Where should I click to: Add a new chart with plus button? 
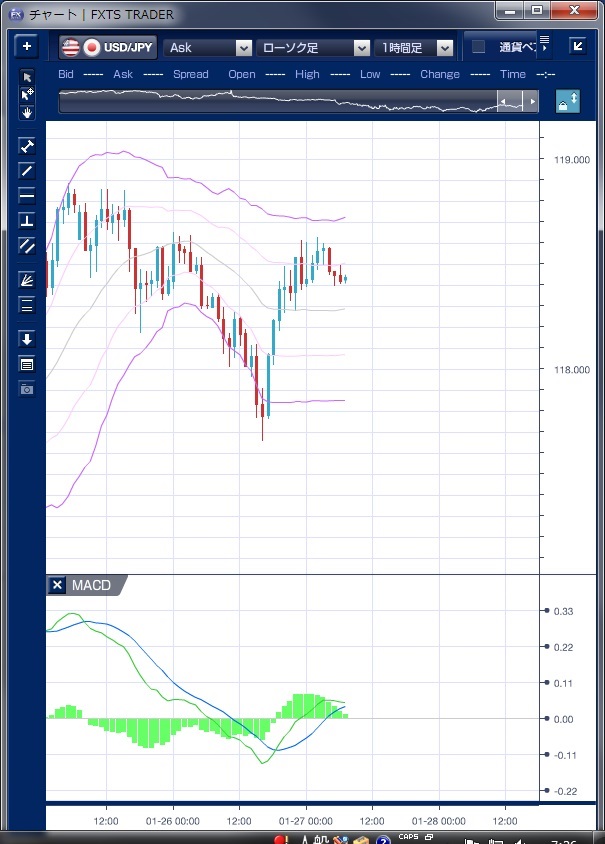pyautogui.click(x=27, y=46)
